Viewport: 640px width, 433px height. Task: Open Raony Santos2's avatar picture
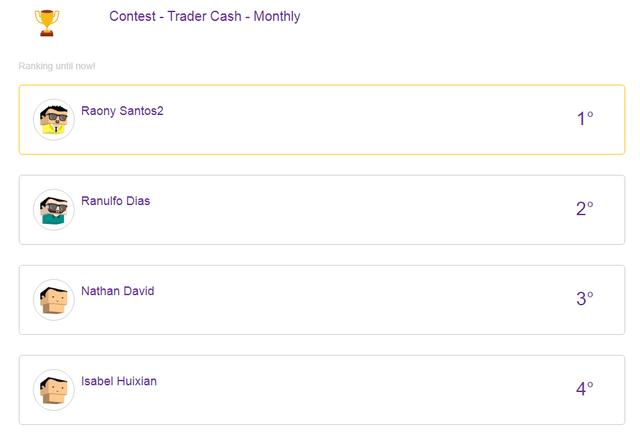(54, 120)
